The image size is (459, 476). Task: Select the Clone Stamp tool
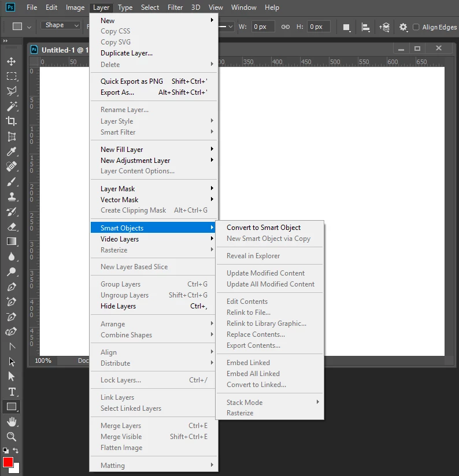pyautogui.click(x=12, y=196)
